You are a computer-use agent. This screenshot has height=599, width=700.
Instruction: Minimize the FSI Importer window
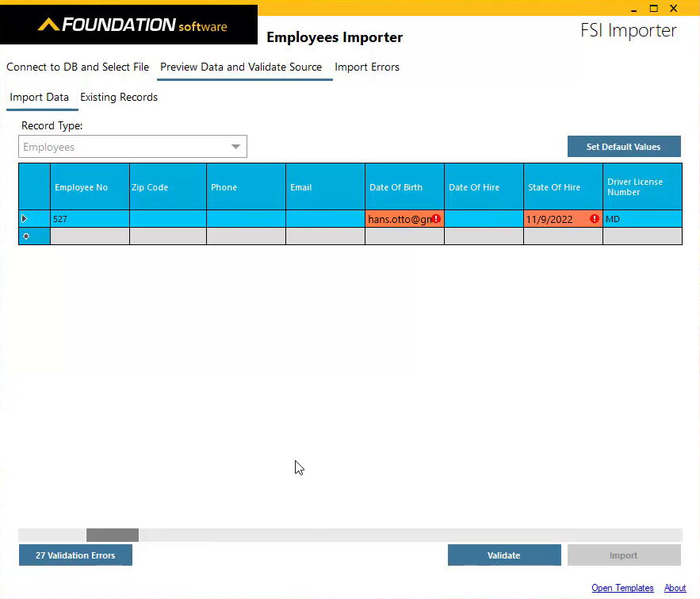coord(633,9)
